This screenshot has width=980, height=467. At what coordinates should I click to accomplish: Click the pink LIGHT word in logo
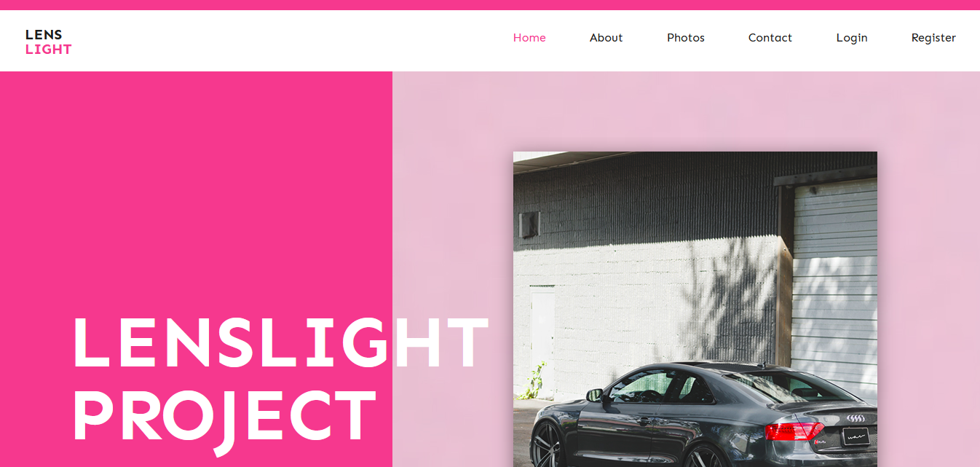48,50
